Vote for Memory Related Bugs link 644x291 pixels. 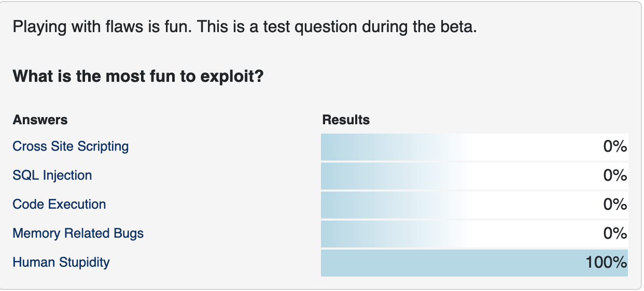[x=78, y=234]
